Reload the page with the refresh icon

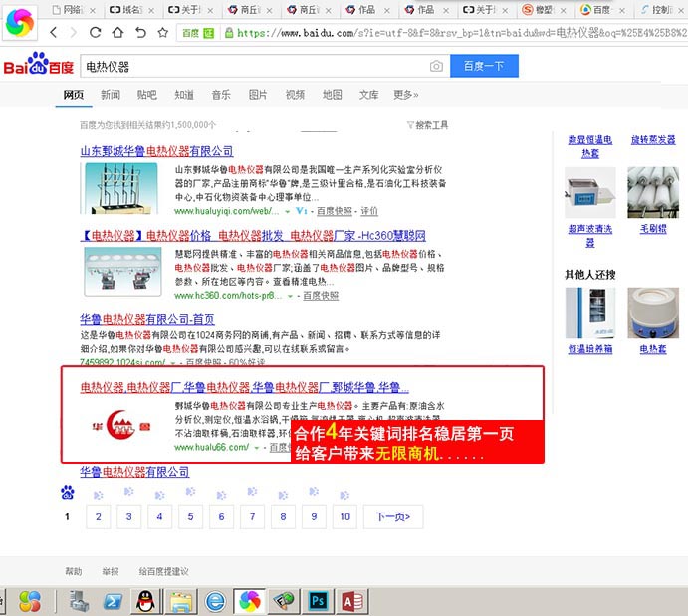coord(96,32)
